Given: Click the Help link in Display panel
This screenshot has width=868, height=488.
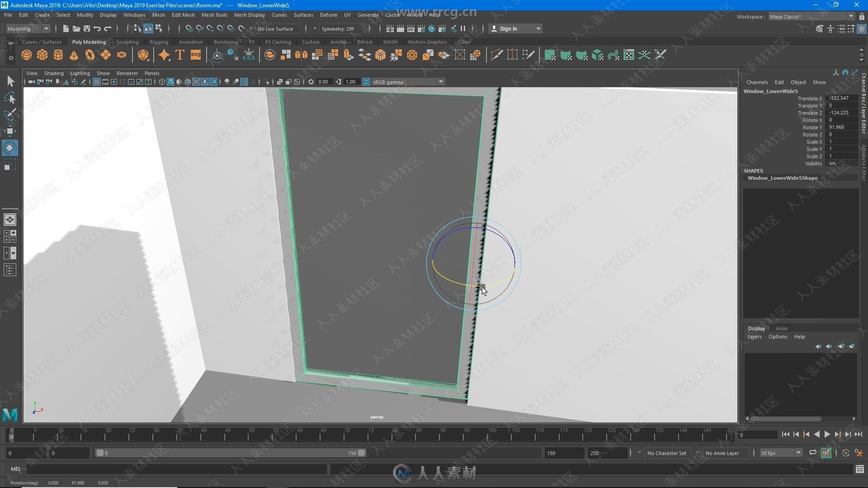Looking at the screenshot, I should tap(800, 337).
